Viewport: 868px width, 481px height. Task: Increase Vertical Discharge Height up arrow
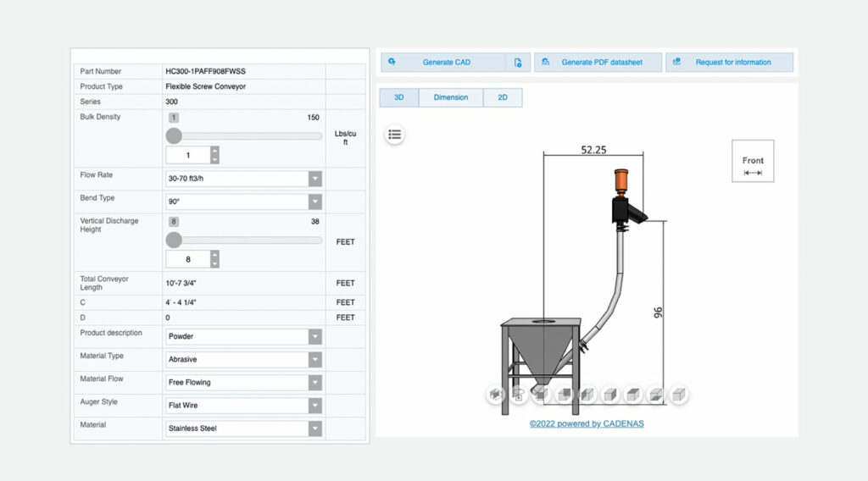pos(214,254)
